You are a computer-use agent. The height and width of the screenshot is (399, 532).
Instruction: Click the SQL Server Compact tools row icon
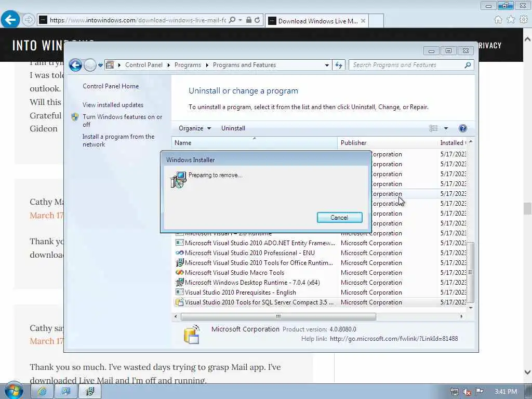pyautogui.click(x=179, y=302)
